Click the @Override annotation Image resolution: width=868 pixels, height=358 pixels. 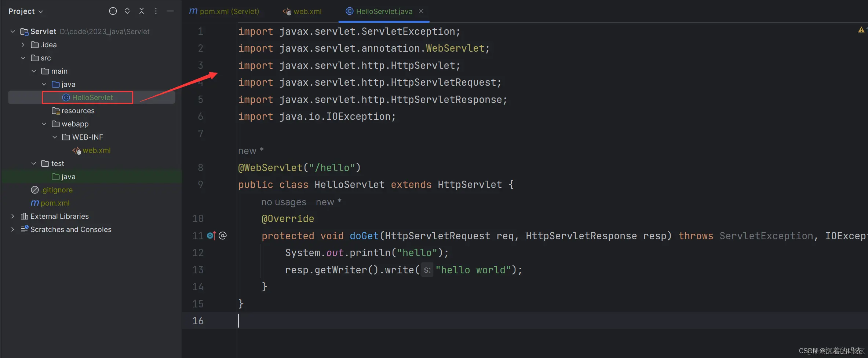(x=288, y=219)
